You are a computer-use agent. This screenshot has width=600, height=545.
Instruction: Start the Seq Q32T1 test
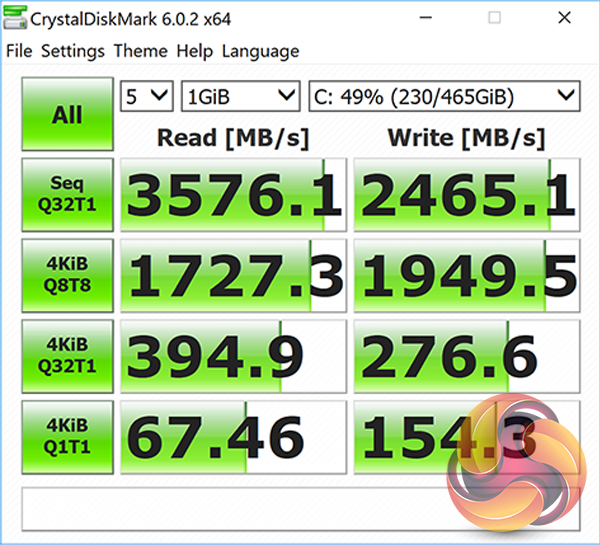[x=67, y=194]
